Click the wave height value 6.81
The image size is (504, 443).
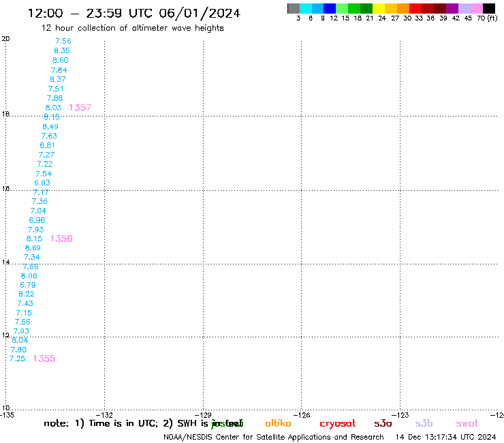[47, 145]
